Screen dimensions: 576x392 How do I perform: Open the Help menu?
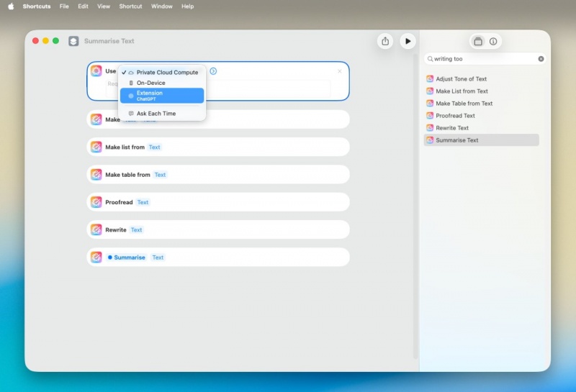[187, 6]
